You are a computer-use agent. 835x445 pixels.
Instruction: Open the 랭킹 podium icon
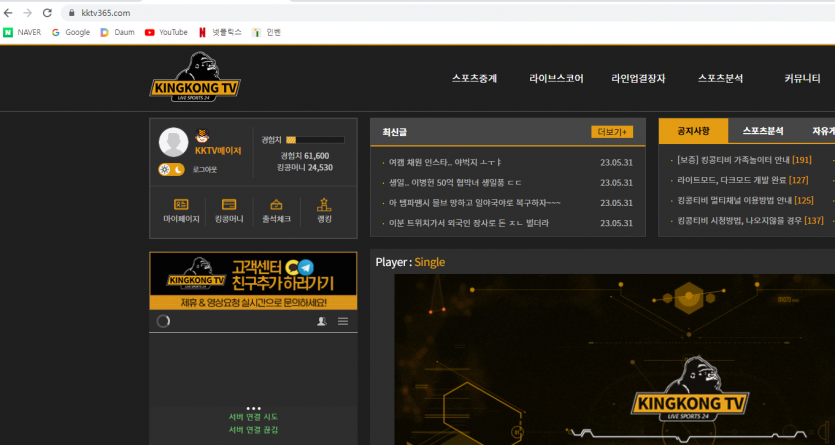(x=324, y=204)
